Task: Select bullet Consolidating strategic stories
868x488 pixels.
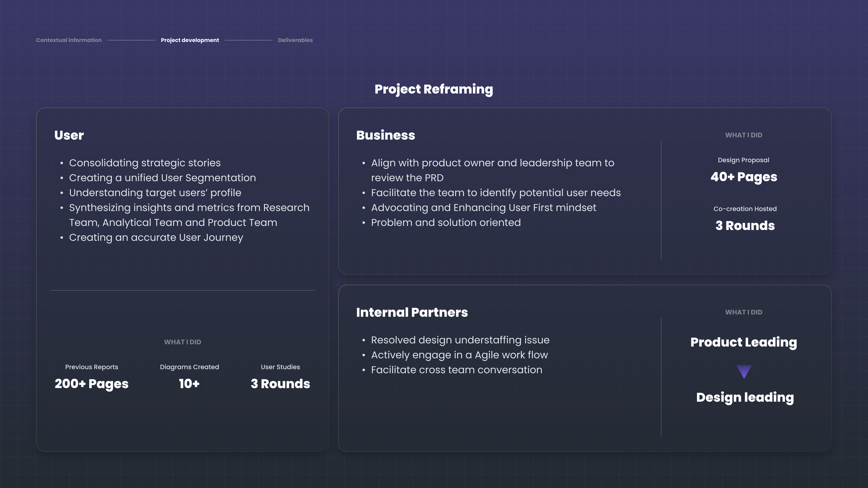Action: [145, 163]
